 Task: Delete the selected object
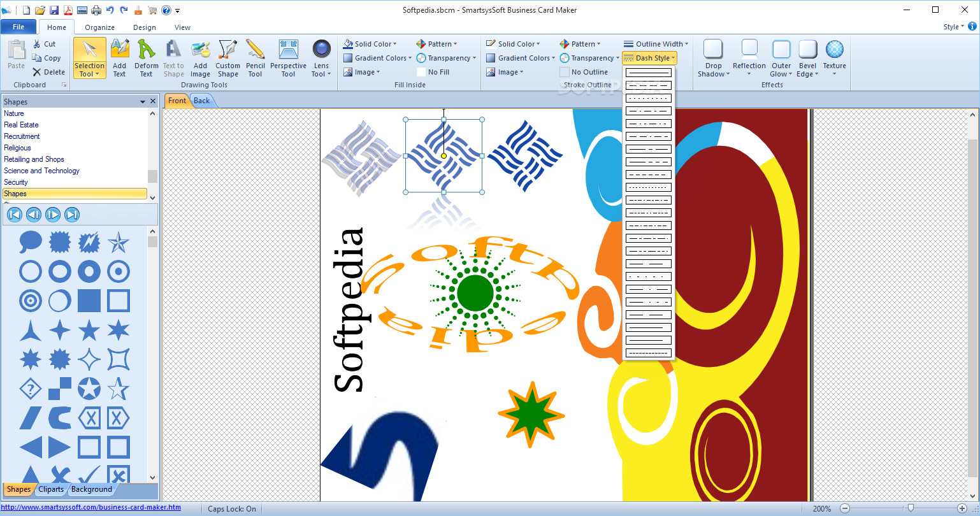pos(49,72)
